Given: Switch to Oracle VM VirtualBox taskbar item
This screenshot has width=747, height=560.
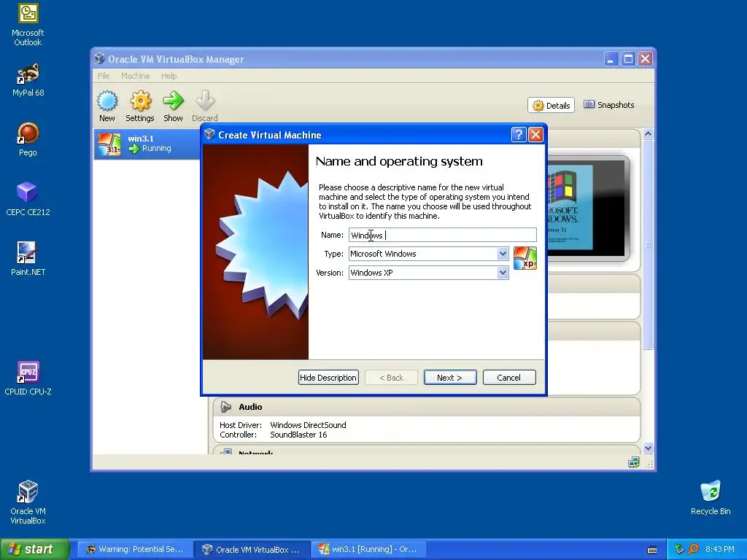Looking at the screenshot, I should pos(252,550).
